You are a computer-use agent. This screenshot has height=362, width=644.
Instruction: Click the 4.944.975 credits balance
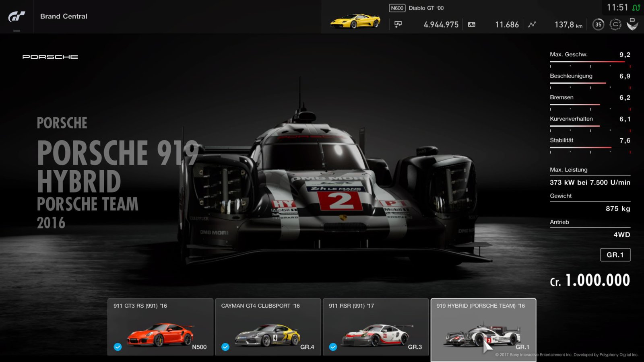pyautogui.click(x=441, y=25)
